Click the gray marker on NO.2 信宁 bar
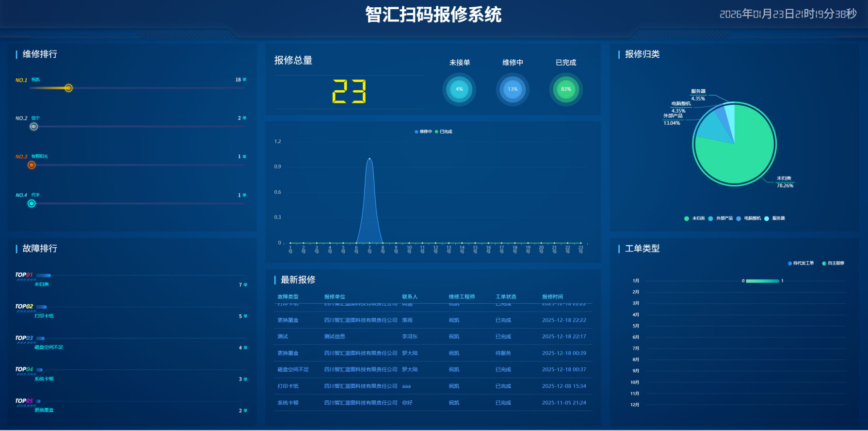Image resolution: width=868 pixels, height=431 pixels. pos(33,127)
